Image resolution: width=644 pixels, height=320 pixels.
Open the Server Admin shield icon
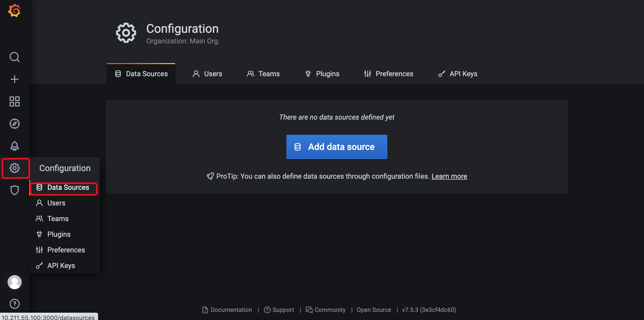click(14, 190)
